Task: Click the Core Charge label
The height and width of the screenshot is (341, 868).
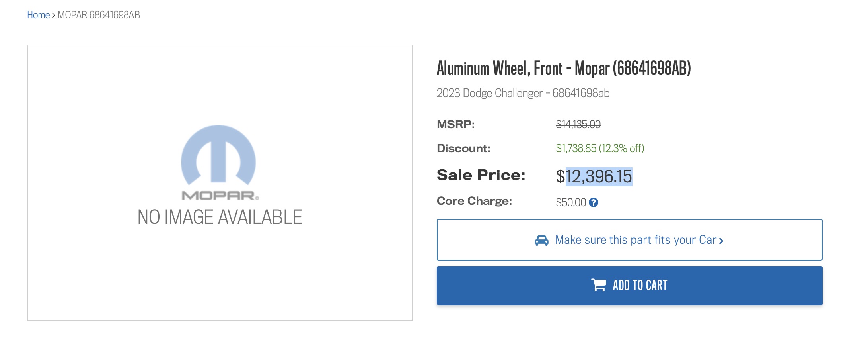Action: coord(474,201)
